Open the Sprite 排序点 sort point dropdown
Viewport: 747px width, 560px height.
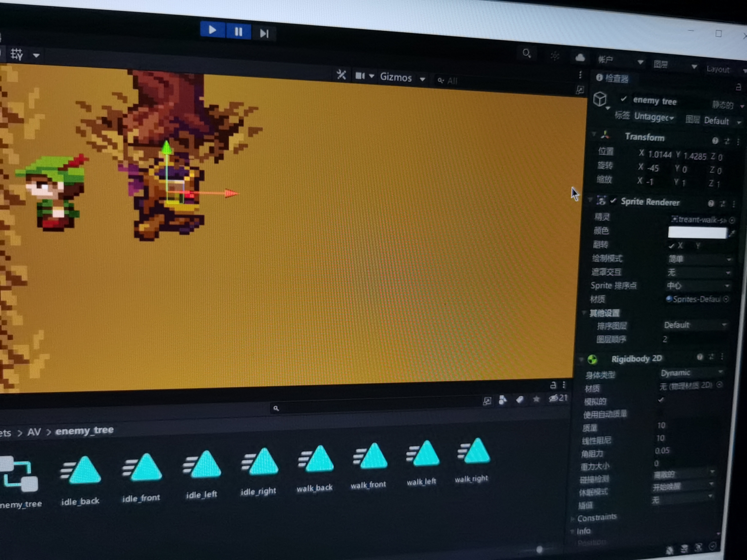[697, 286]
